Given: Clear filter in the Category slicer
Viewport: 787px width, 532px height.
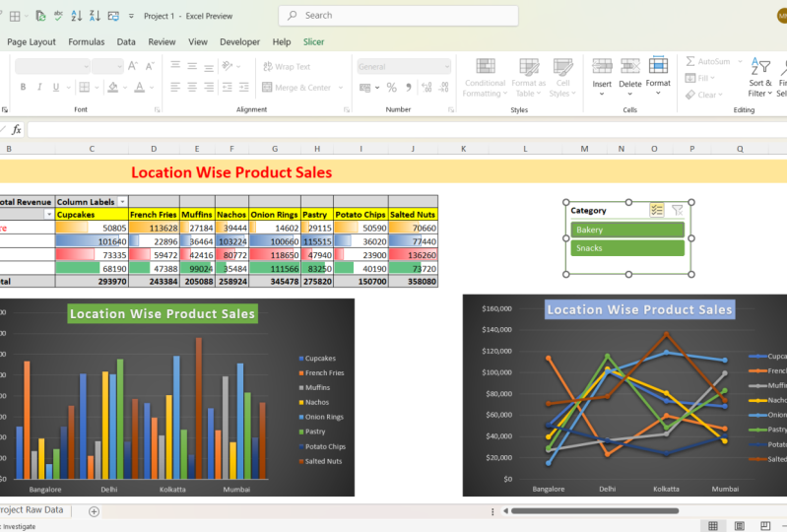Looking at the screenshot, I should click(x=677, y=210).
